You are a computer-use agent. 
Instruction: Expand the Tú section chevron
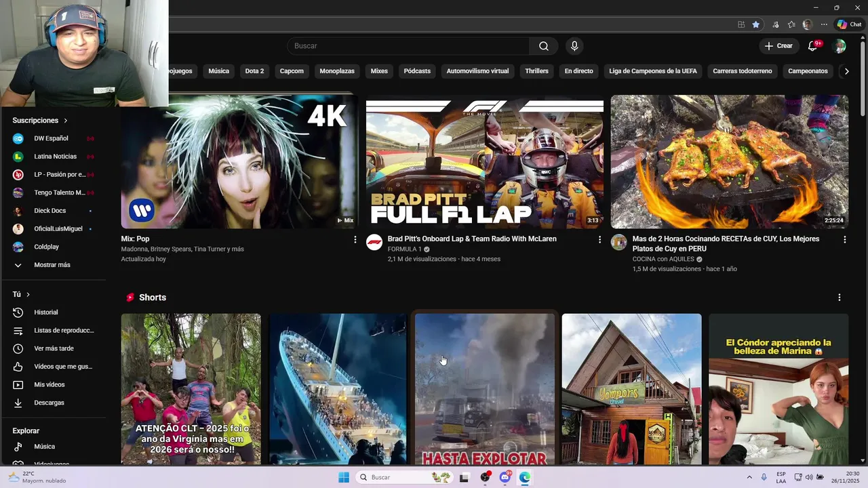coord(28,294)
